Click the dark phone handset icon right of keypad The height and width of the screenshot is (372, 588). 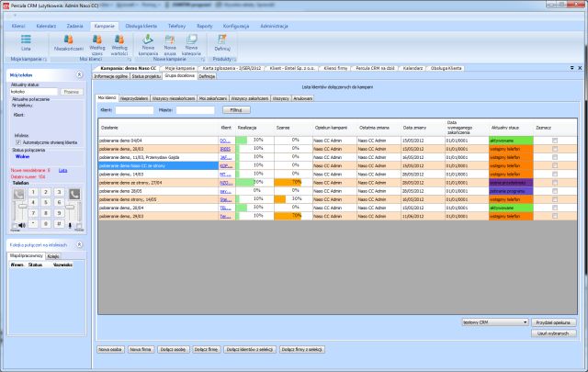pyautogui.click(x=74, y=194)
